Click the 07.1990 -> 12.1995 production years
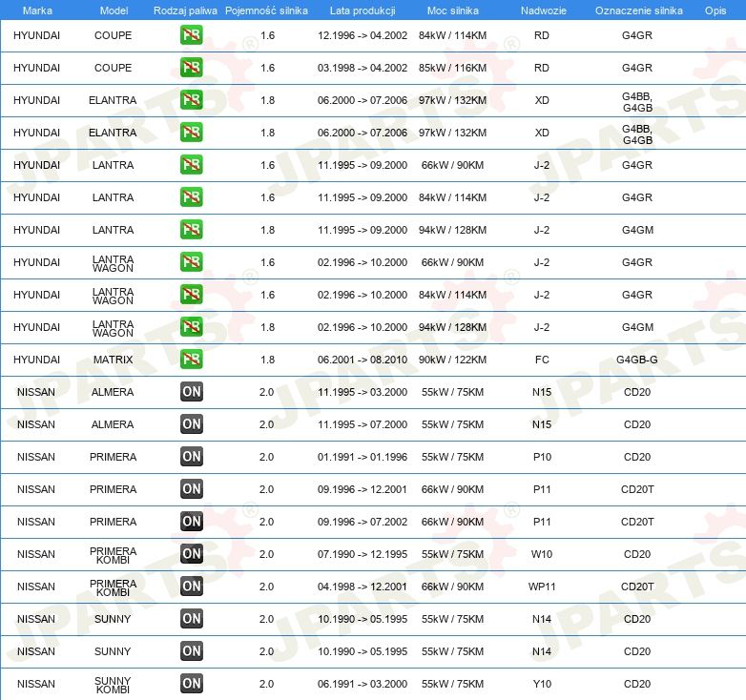This screenshot has height=700, width=746. [363, 554]
